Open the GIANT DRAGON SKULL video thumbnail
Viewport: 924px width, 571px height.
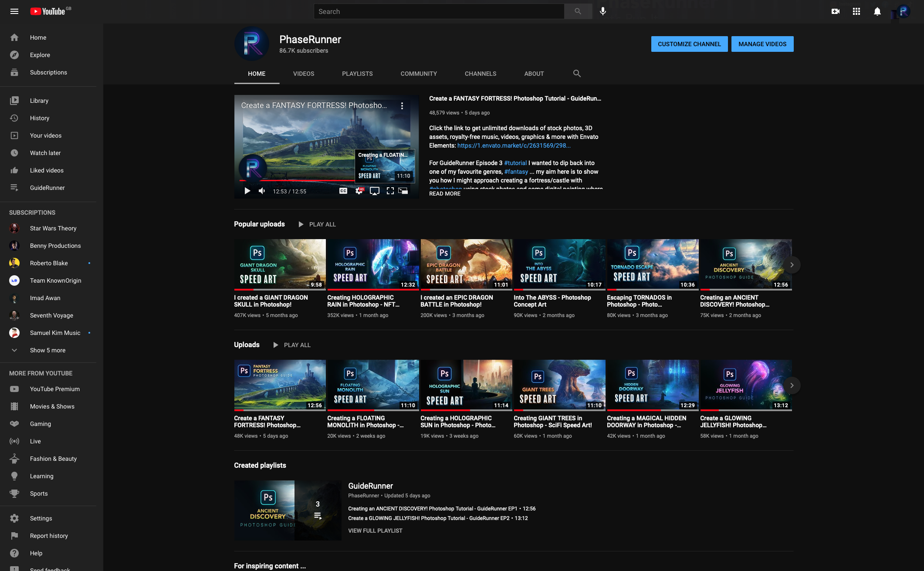pyautogui.click(x=280, y=264)
